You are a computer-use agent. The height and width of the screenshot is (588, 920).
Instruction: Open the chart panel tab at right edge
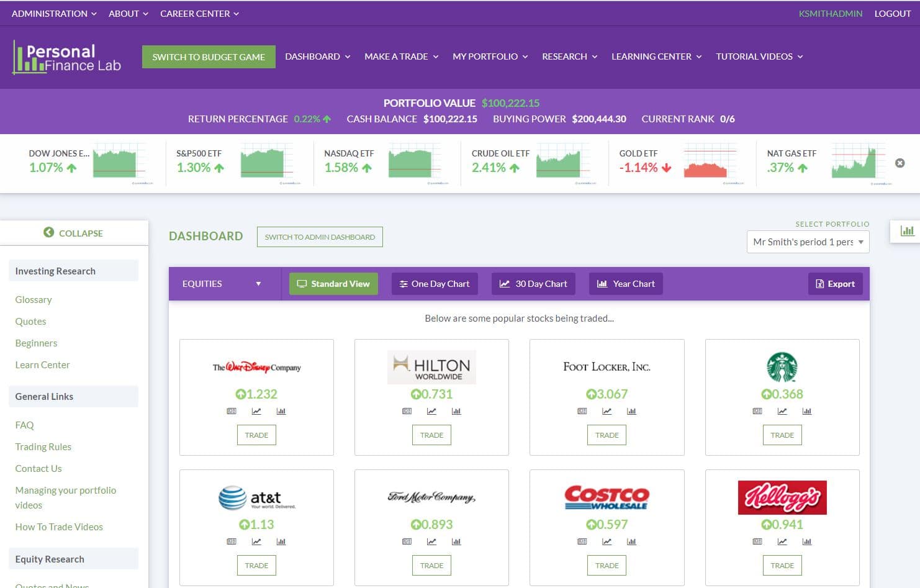pos(907,231)
